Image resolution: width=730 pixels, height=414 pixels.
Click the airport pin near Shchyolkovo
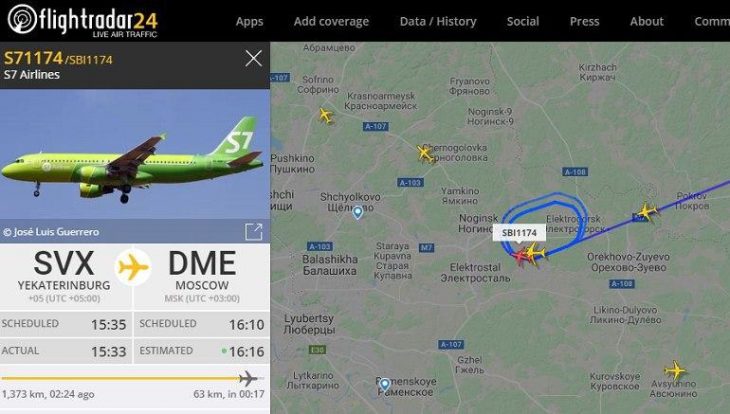pos(358,213)
